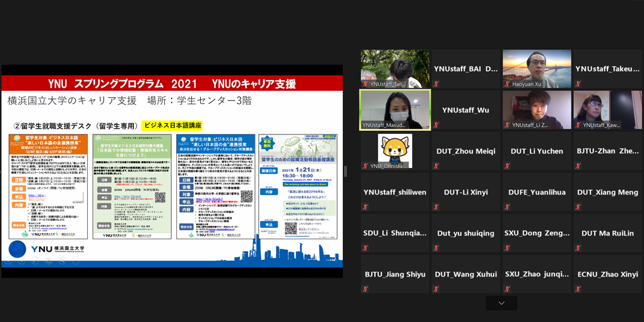This screenshot has width=644, height=322.
Task: Click the YNUstaff_Takeu… participant name
Action: [x=608, y=69]
